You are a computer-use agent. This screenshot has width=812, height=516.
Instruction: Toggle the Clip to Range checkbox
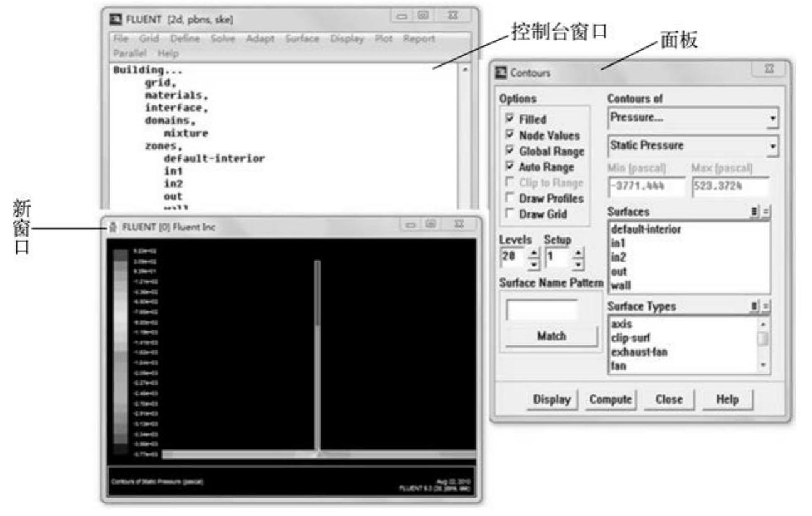point(509,183)
